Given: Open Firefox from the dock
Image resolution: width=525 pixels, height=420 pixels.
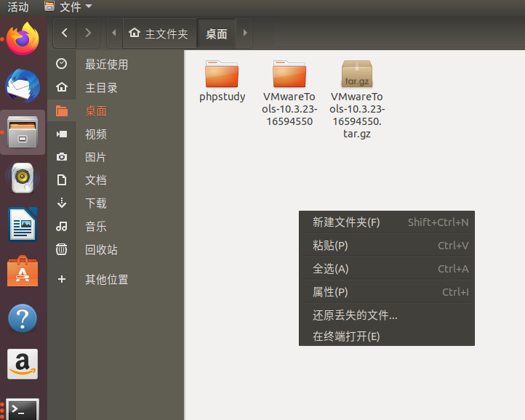Looking at the screenshot, I should (x=23, y=39).
